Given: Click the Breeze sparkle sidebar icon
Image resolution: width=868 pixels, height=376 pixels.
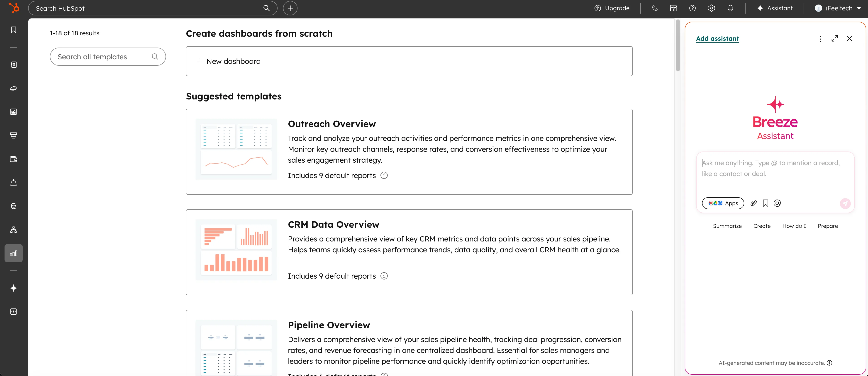Looking at the screenshot, I should [x=13, y=288].
